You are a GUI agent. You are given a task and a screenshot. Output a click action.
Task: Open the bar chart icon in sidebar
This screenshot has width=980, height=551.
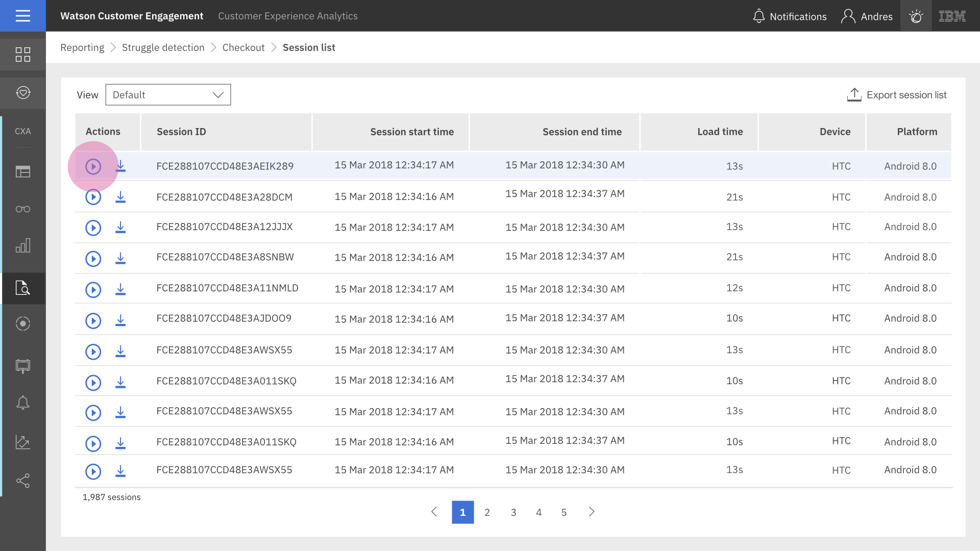coord(23,246)
